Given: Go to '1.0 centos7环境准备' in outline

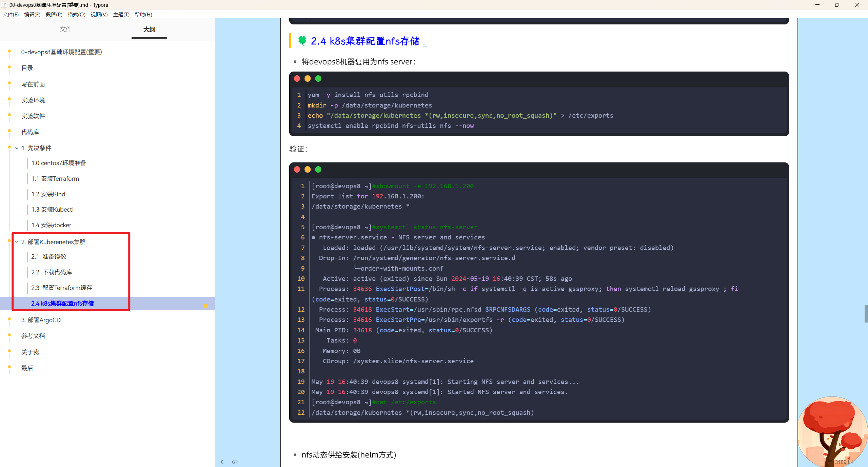Looking at the screenshot, I should 59,163.
